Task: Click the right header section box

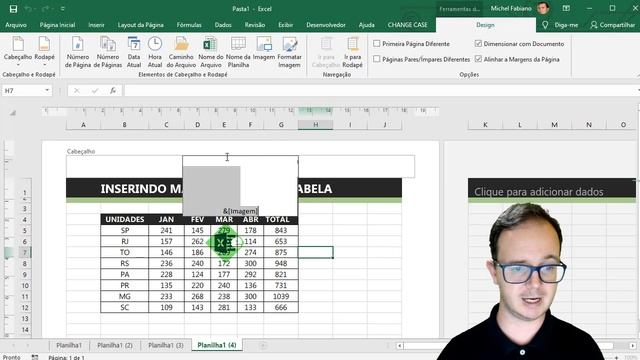Action: (x=356, y=166)
